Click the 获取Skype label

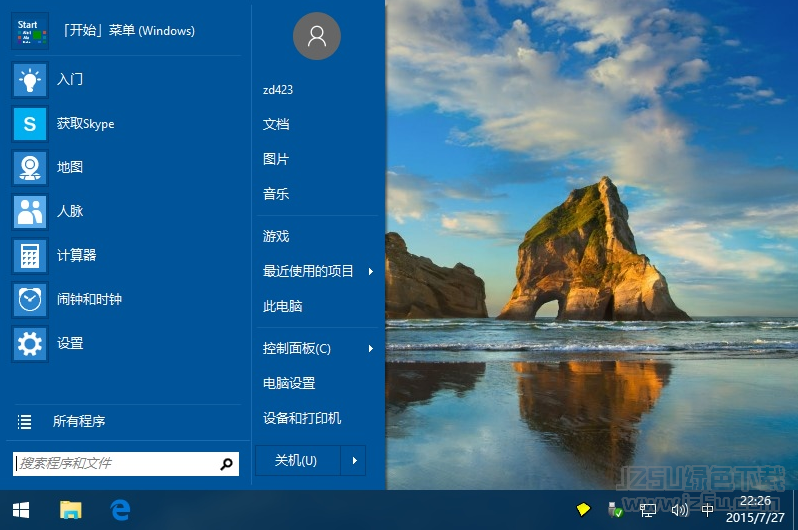pyautogui.click(x=86, y=124)
